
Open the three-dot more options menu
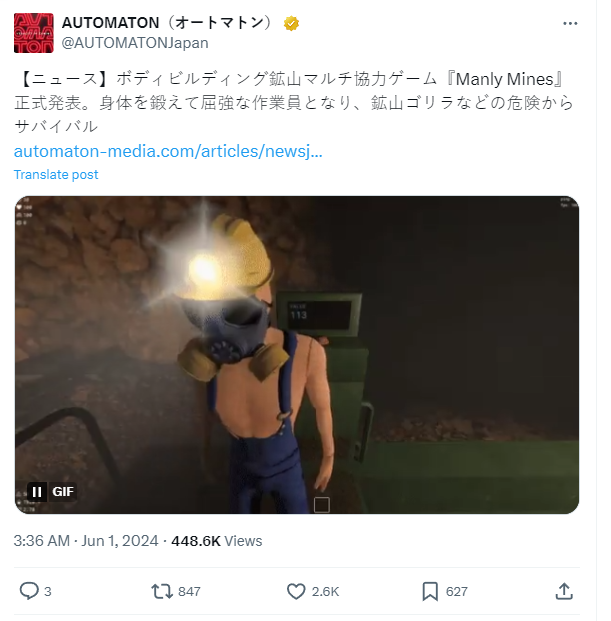[x=570, y=24]
